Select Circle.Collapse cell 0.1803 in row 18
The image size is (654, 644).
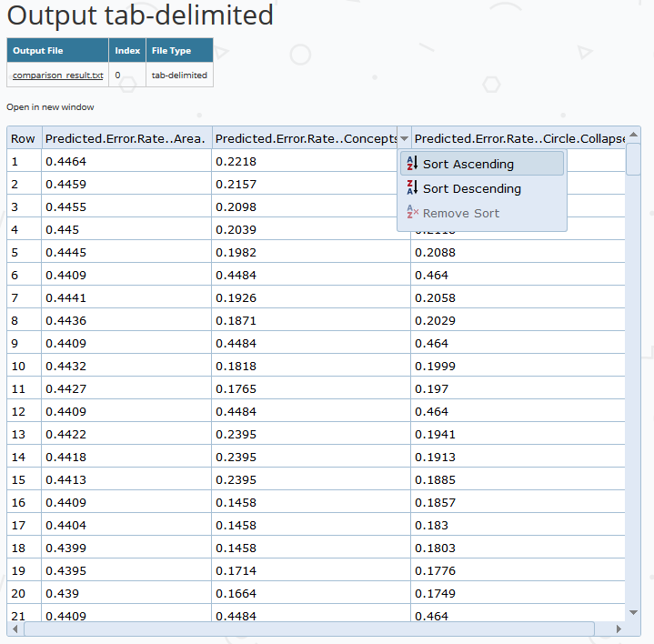pos(518,548)
